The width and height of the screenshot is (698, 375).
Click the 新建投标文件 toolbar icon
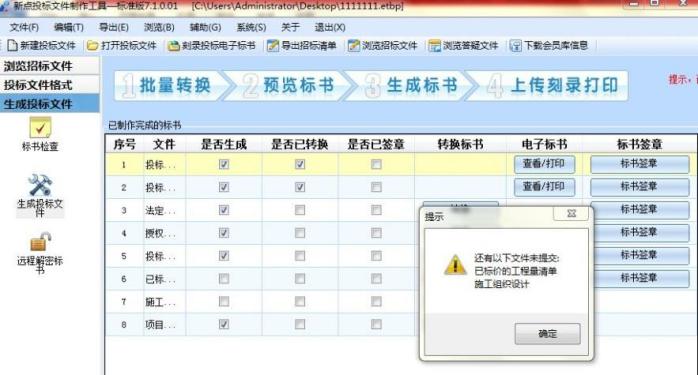(x=12, y=45)
